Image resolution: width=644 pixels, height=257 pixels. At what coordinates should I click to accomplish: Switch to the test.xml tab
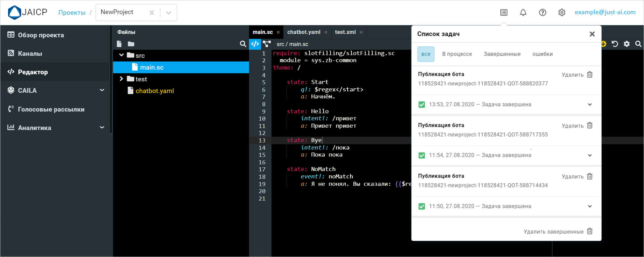pos(345,32)
